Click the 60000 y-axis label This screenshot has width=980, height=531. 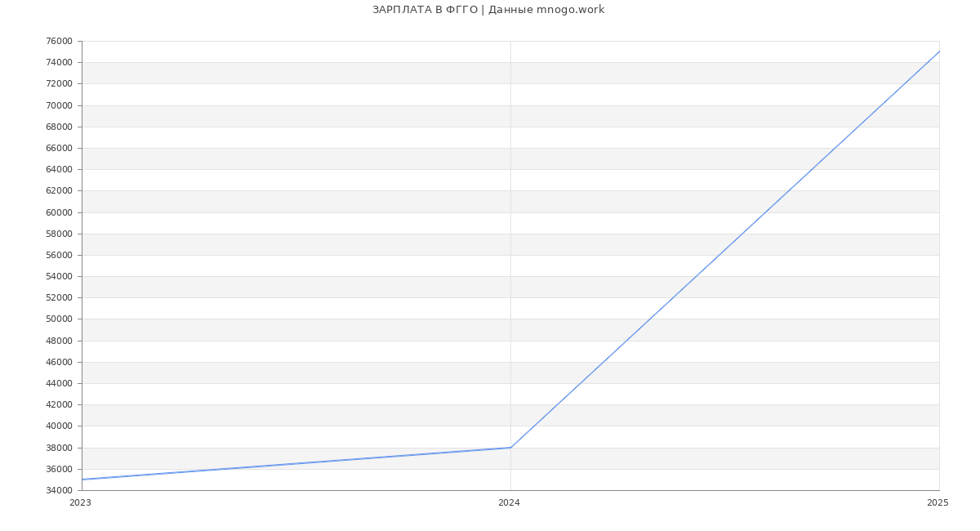click(x=59, y=212)
